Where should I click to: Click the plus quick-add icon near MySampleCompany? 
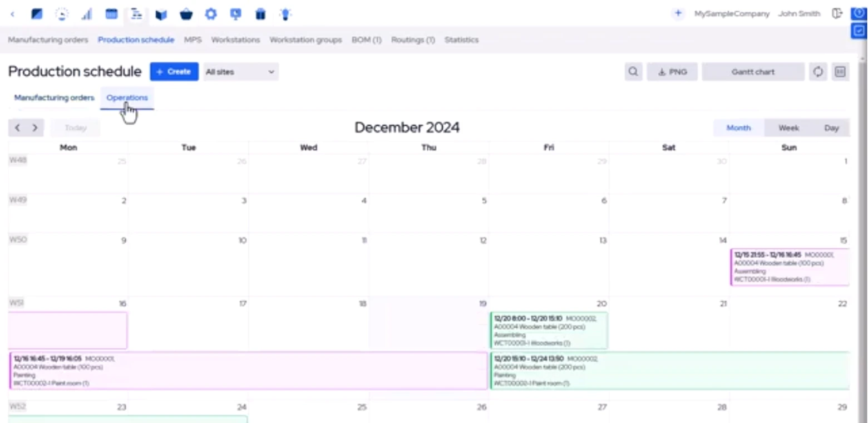[x=678, y=14]
